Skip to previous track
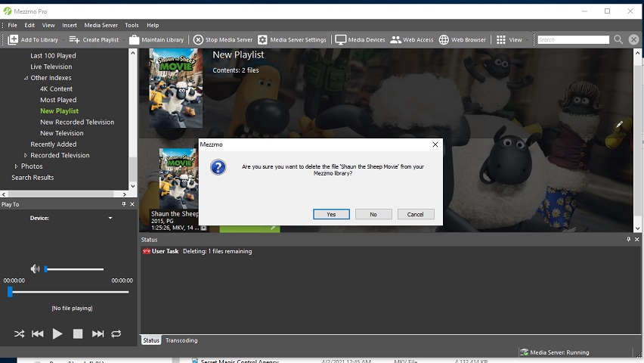Screen dimensions: 644x363 click(37, 334)
